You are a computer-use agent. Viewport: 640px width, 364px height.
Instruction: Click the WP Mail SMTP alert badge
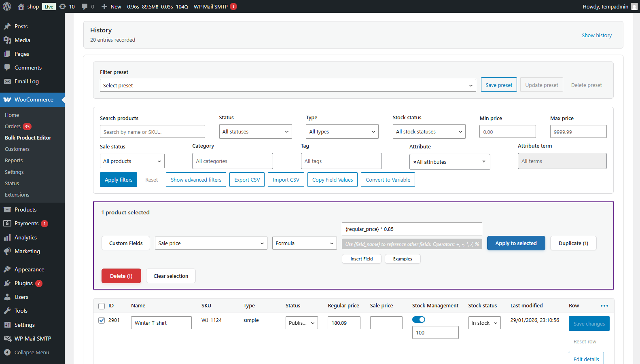pyautogui.click(x=233, y=6)
